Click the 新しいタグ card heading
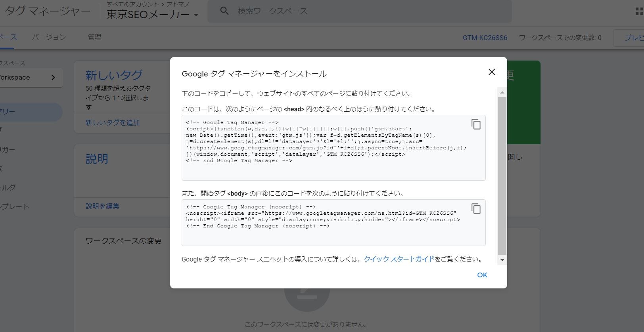Screen dimensions: 644x332 click(x=114, y=75)
